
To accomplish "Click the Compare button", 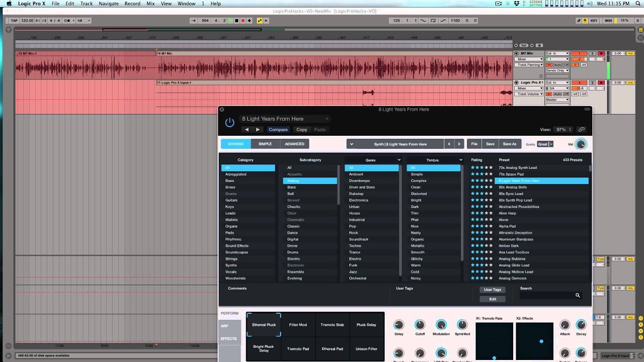I will 278,130.
